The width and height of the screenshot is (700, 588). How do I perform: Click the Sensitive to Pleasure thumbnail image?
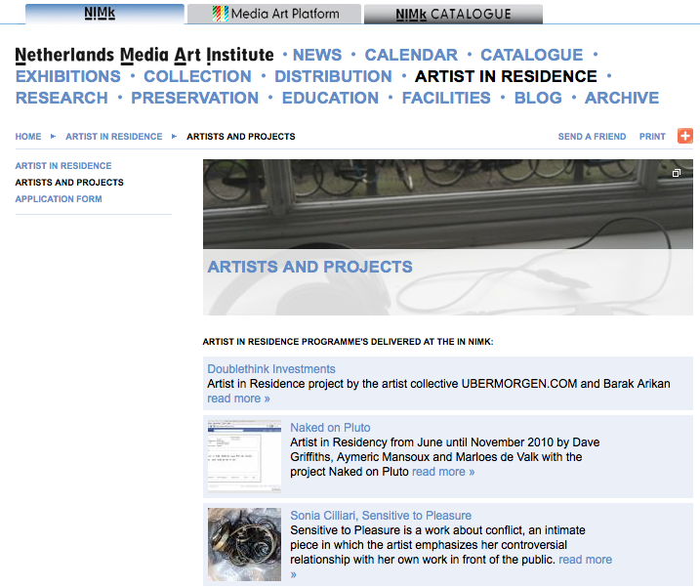click(x=244, y=544)
